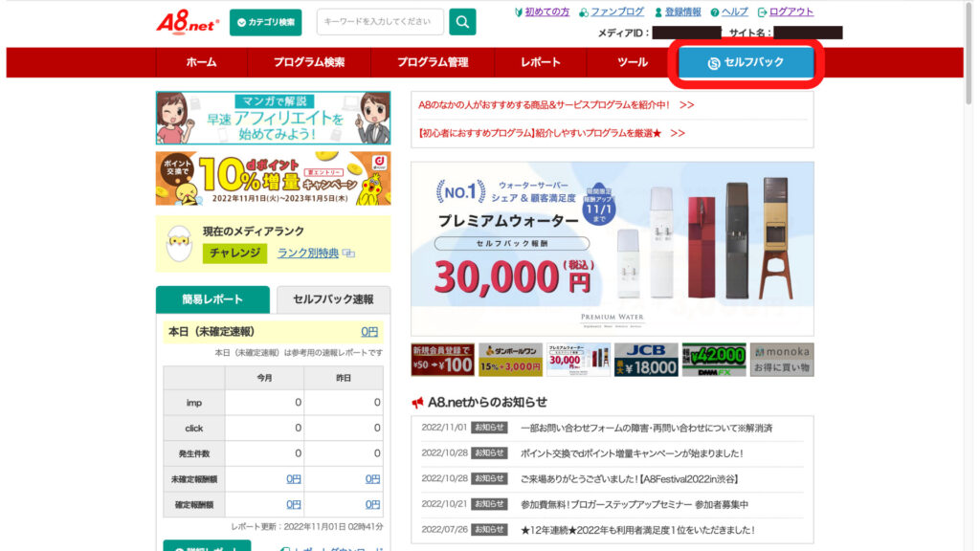Click the 今月 column header
Viewport: 980px width, 551px height.
point(264,378)
